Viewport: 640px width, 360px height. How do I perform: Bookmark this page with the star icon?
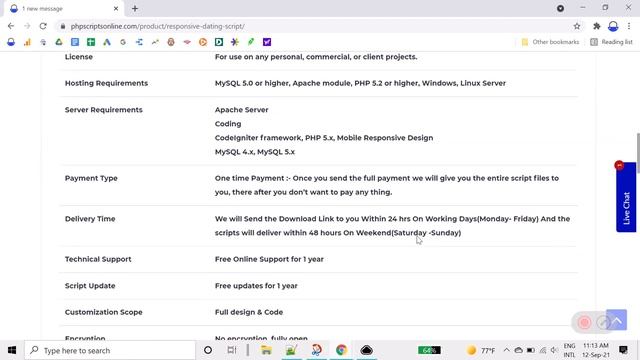577,26
